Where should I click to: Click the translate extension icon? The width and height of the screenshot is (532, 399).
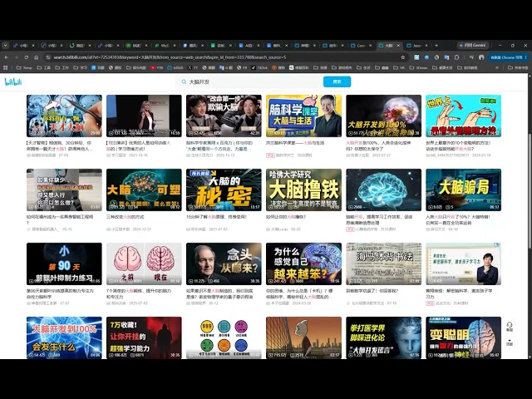tap(446, 57)
